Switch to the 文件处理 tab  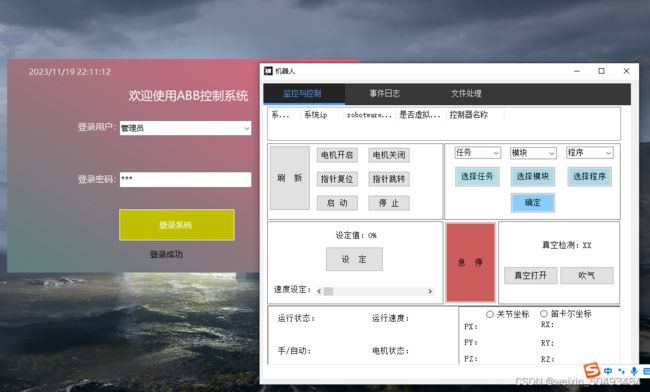466,94
